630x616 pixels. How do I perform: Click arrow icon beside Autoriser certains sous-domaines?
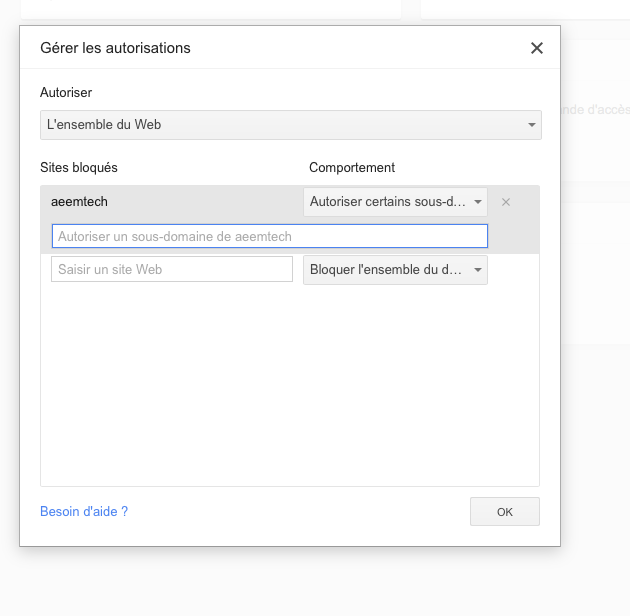pos(478,202)
